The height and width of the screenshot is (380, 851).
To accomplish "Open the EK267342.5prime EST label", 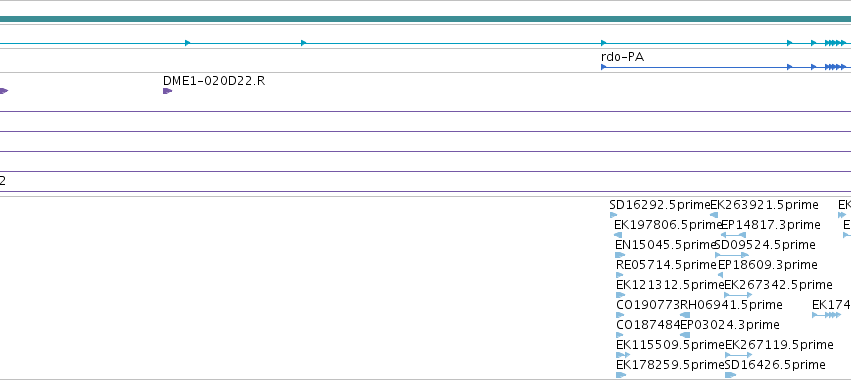I will click(778, 285).
